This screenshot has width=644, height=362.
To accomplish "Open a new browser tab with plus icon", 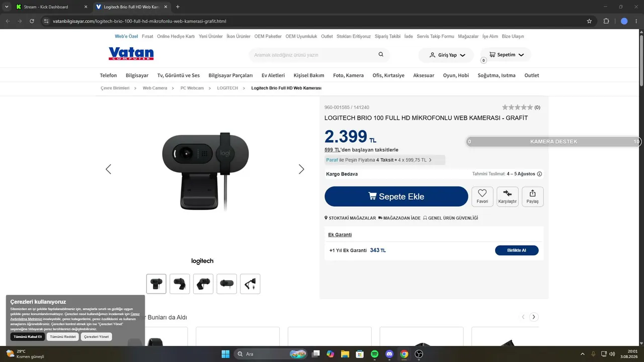I will 178,7.
